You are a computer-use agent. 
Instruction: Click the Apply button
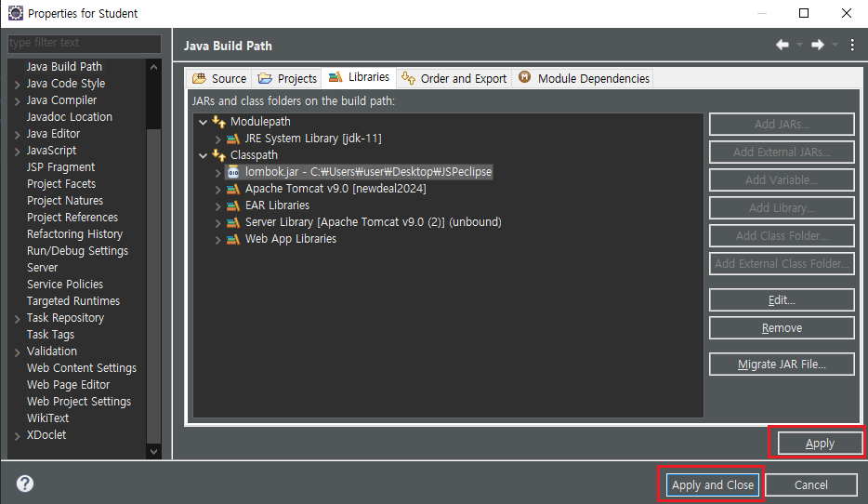(820, 443)
